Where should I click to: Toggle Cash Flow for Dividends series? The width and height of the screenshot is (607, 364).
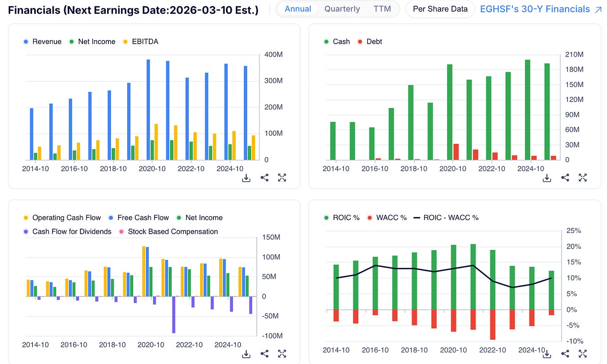tap(68, 232)
